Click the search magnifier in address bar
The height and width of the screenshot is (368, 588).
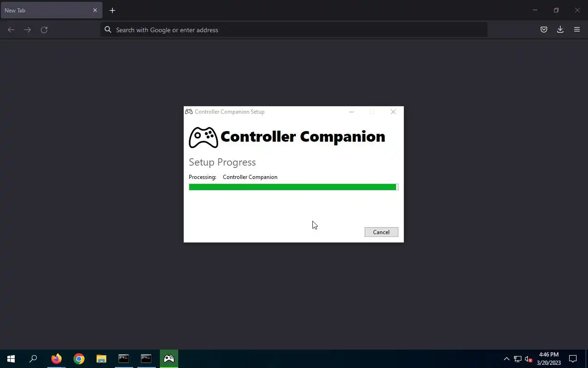108,30
